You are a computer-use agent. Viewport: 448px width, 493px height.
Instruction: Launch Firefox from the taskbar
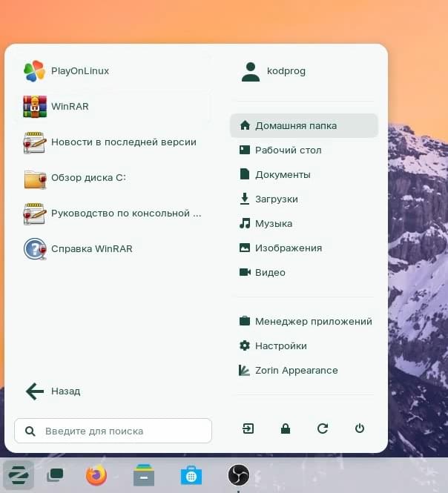point(96,475)
